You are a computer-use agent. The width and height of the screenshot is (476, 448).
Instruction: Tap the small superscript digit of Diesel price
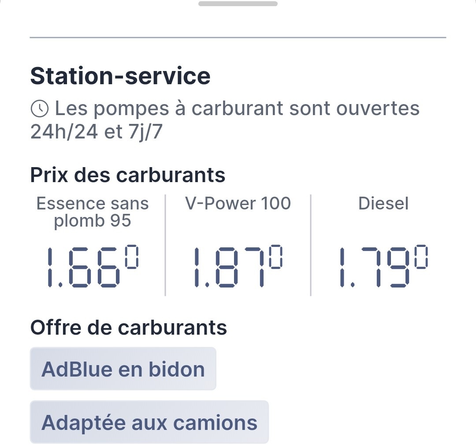[421, 256]
